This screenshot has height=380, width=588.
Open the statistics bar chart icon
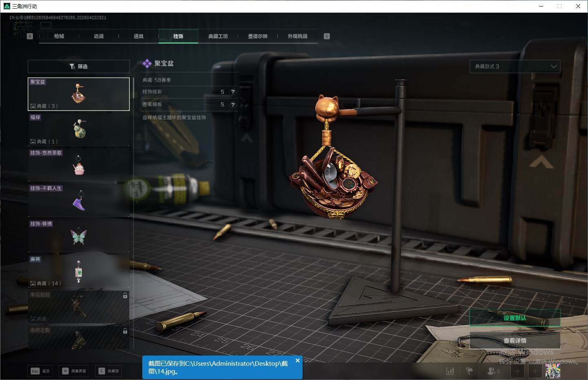click(450, 371)
